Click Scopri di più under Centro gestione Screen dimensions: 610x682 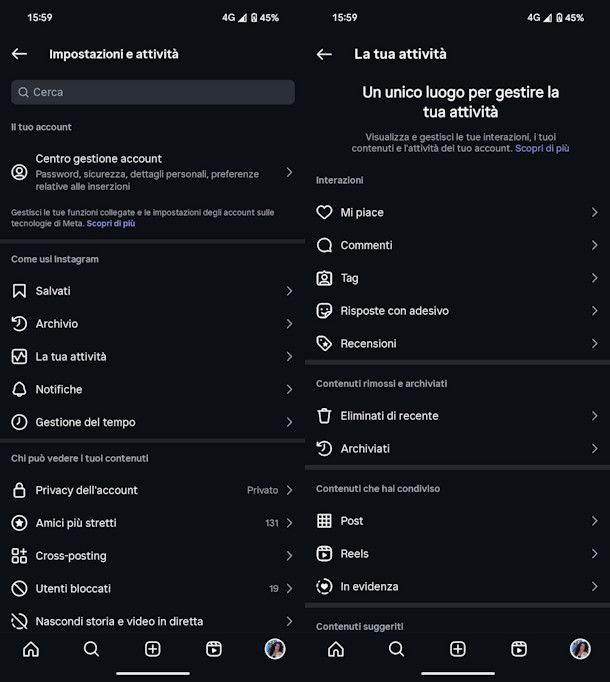(111, 223)
